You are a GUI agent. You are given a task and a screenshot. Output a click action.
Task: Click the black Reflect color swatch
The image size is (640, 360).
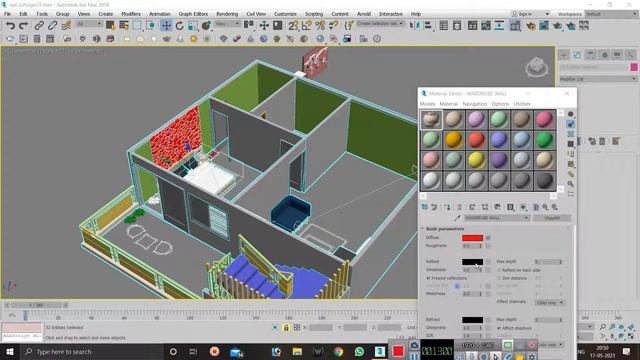pos(472,262)
